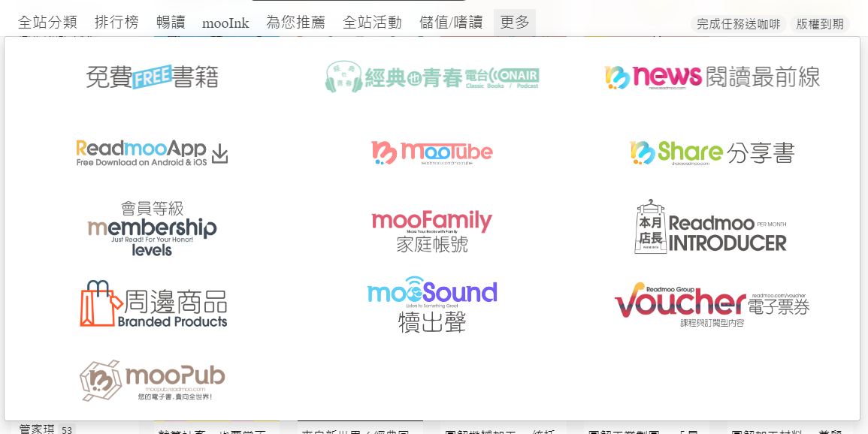Click 完成任務送咖啡 tag button
868x434 pixels.
[x=739, y=24]
